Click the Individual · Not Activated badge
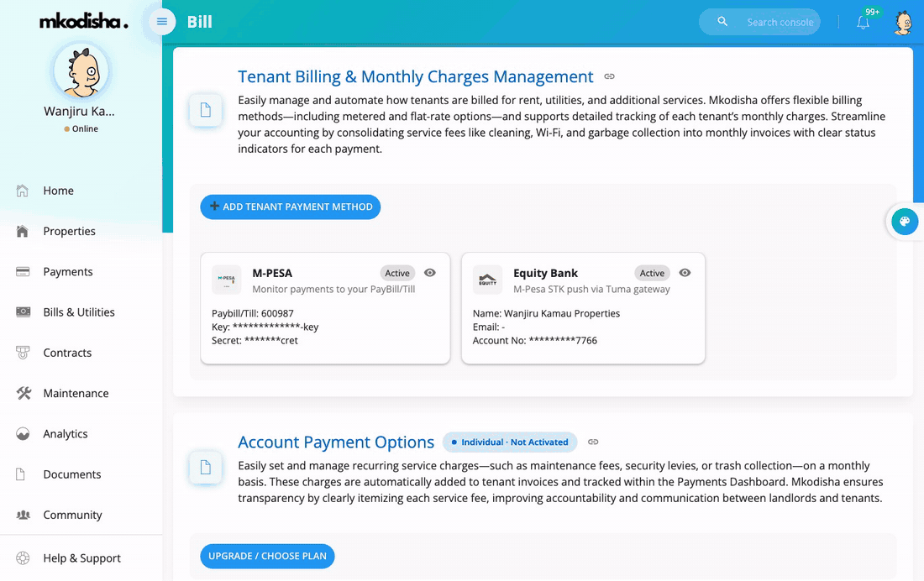924x581 pixels. (510, 442)
